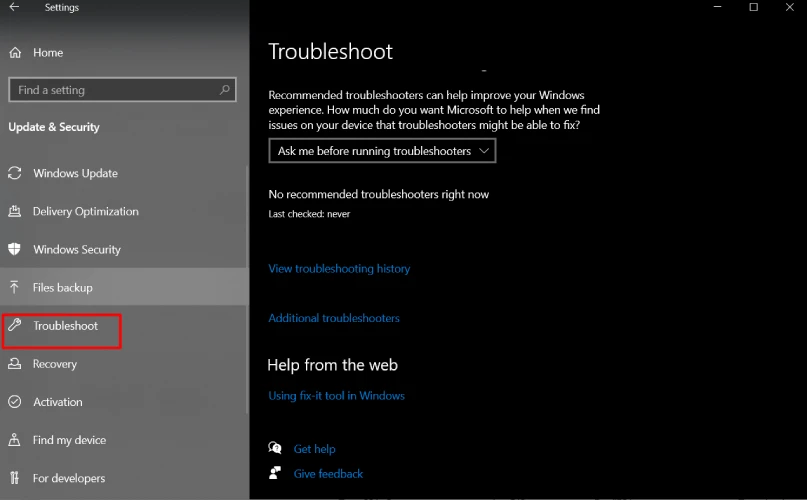Image resolution: width=807 pixels, height=500 pixels.
Task: Click No recommended troubleshooters right now text
Action: click(x=379, y=194)
